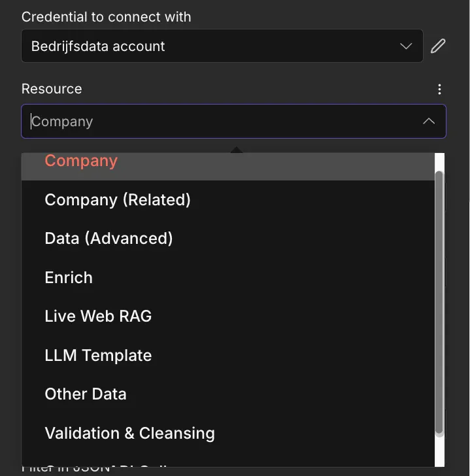Choose the Live Web RAG resource

98,316
